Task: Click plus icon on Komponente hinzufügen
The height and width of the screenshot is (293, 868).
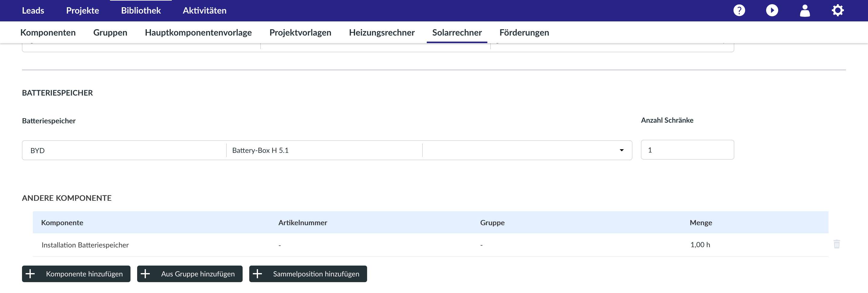Action: point(30,274)
